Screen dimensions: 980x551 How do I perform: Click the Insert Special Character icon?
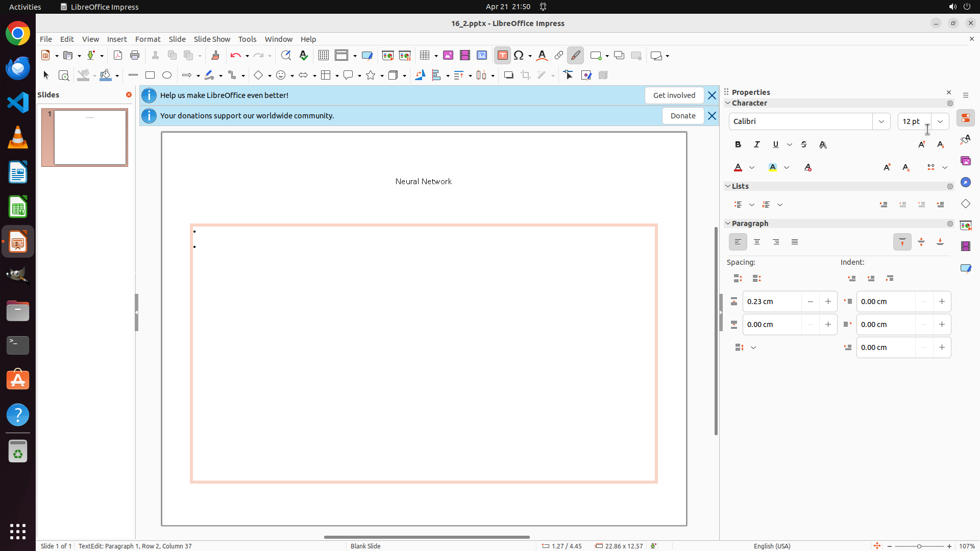(519, 56)
